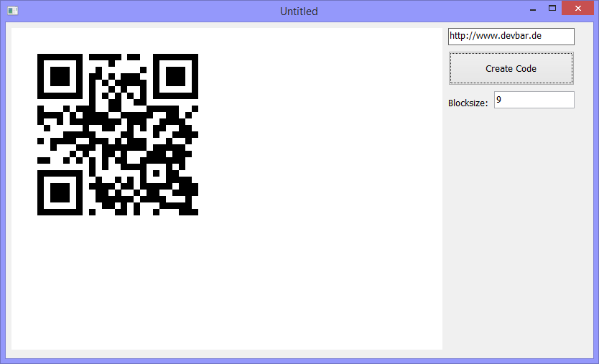
Task: Maximize the Untitled window
Action: tap(552, 9)
